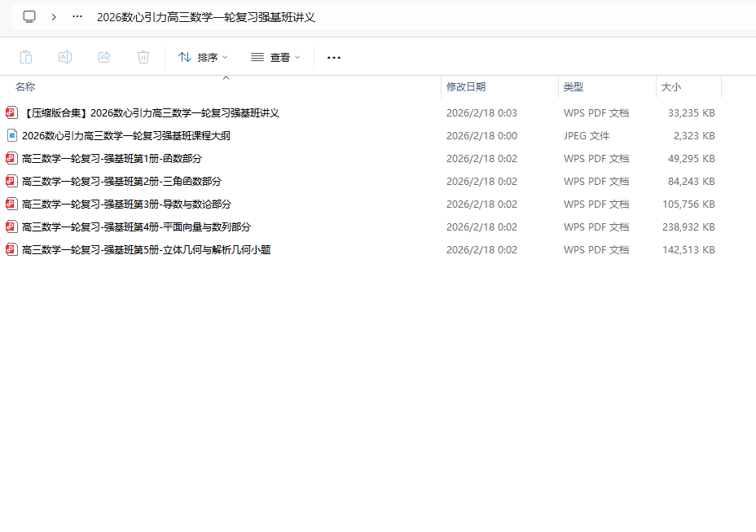Select the PDF icon of 强基班第1册 file
The image size is (756, 532).
click(11, 159)
